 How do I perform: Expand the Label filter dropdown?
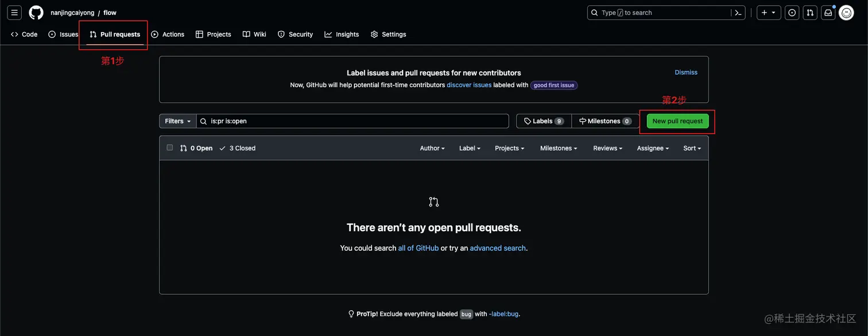pyautogui.click(x=470, y=148)
